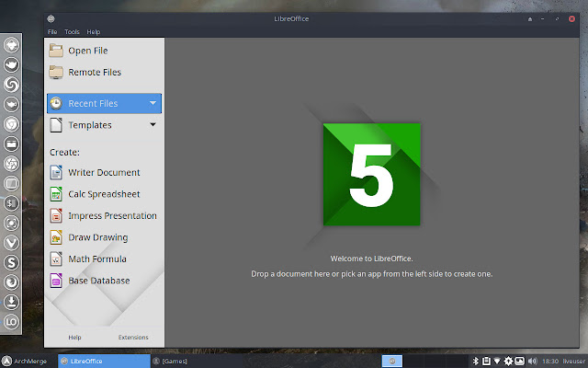Open the Tools menu
The image size is (588, 368).
pos(72,32)
